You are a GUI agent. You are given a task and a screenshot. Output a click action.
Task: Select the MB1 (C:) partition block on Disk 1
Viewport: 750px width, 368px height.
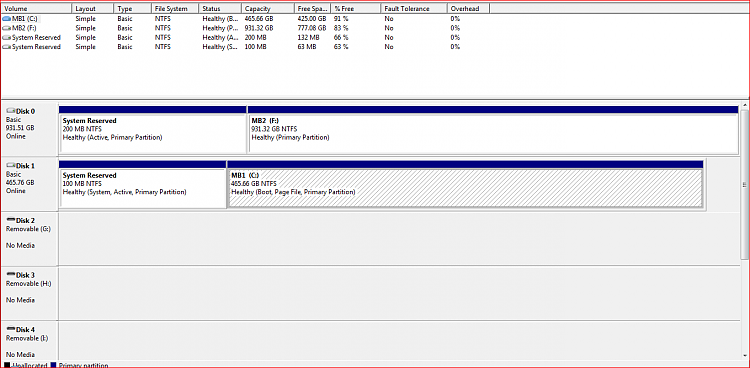(x=465, y=184)
